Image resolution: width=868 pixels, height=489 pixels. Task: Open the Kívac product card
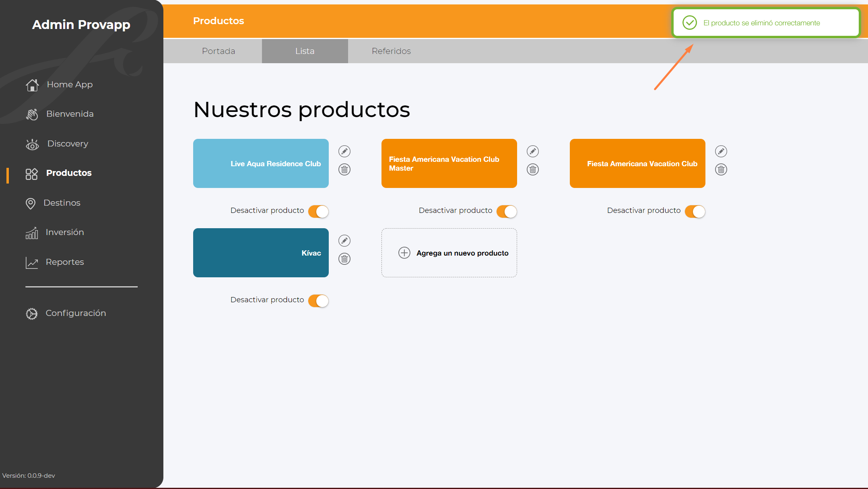pos(261,253)
